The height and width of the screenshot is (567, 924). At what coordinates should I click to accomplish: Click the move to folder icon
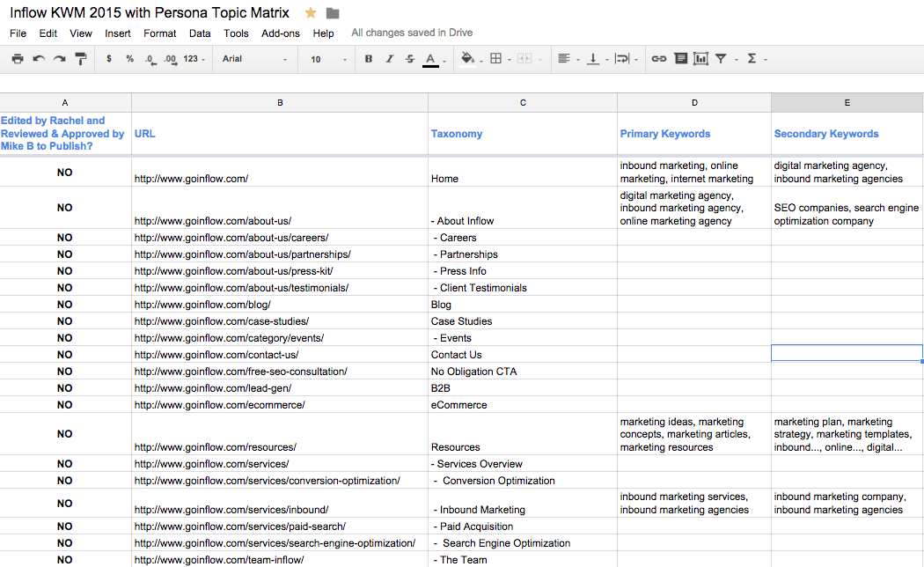[x=333, y=13]
